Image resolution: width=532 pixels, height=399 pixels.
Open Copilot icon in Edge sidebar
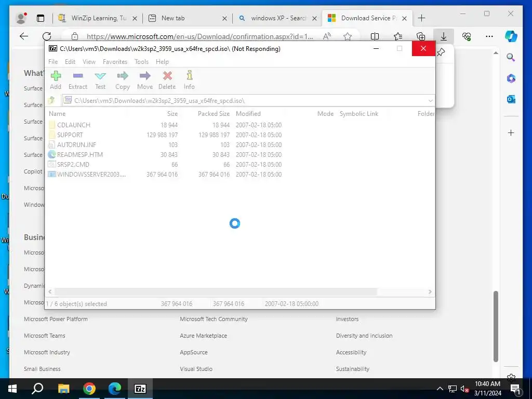point(511,36)
